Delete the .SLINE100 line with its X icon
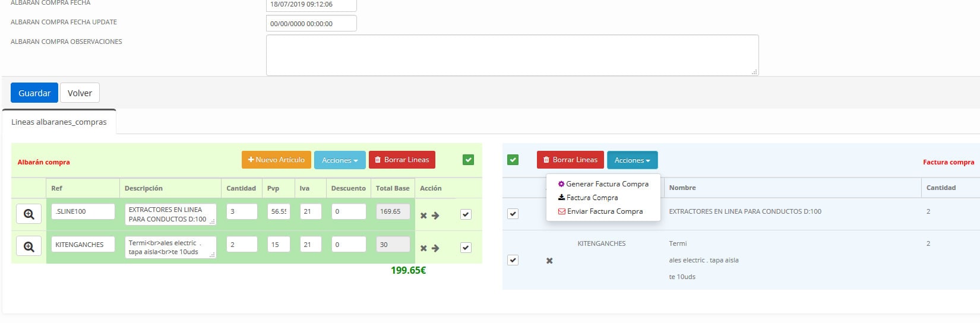 (x=423, y=216)
